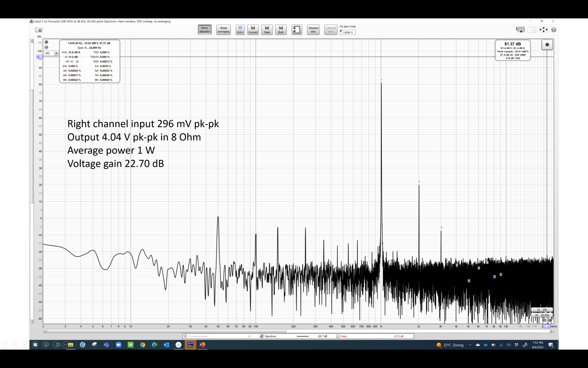This screenshot has width=588, height=368.
Task: Click the Span 0 .. 22,800 Hz text
Action: [89, 48]
